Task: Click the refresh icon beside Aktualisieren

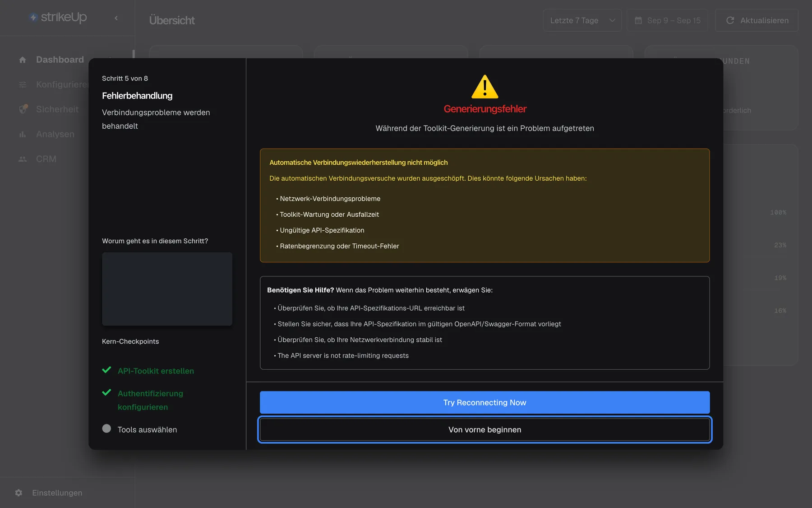Action: click(730, 20)
